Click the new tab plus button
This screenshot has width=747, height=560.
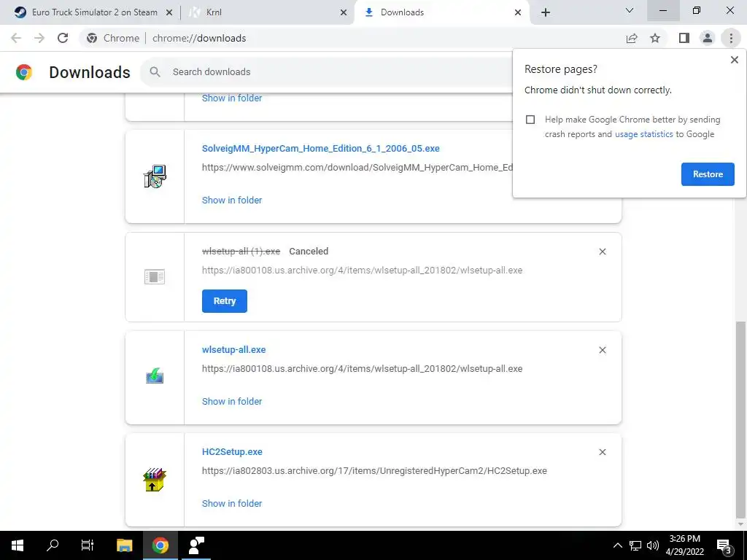[546, 12]
